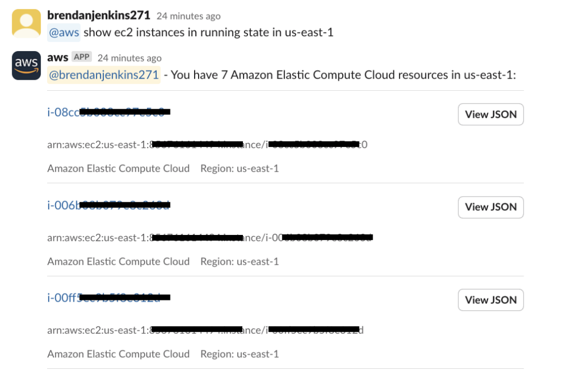This screenshot has width=588, height=370.
Task: Click the timestamp on the aws bot message
Action: 130,57
